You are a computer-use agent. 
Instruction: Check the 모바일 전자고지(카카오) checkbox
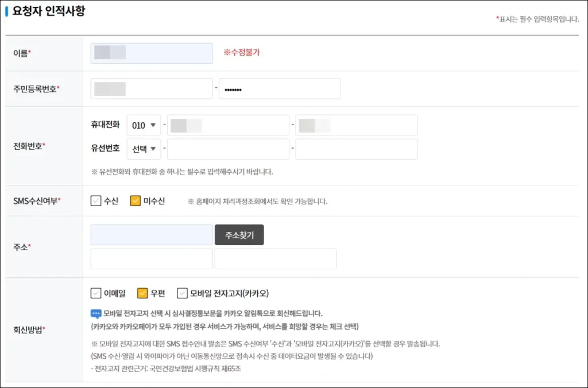click(182, 293)
